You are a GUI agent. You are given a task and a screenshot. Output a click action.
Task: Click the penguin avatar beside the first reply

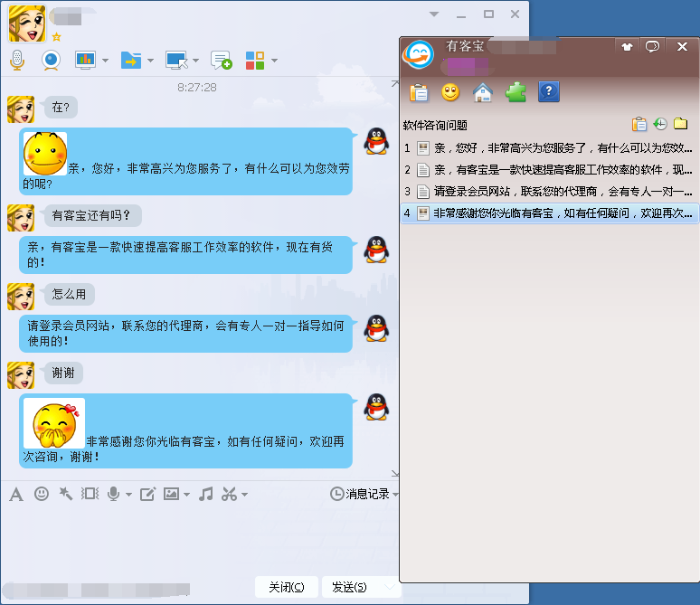[376, 141]
